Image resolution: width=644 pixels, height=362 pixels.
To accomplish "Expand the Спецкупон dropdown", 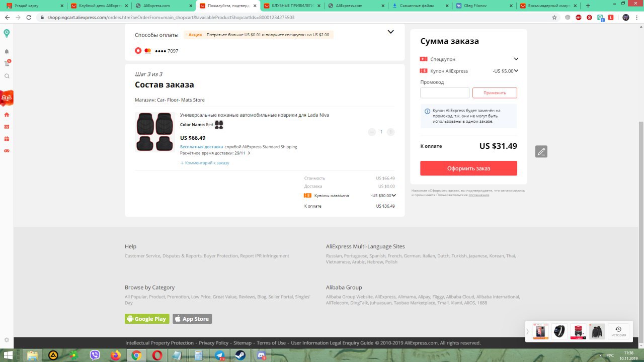I will tap(516, 59).
